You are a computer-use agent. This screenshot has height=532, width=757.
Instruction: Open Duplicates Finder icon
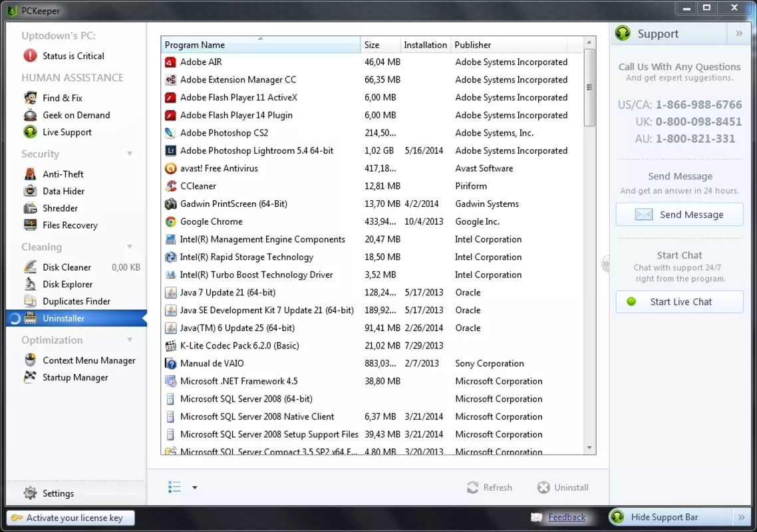click(31, 301)
